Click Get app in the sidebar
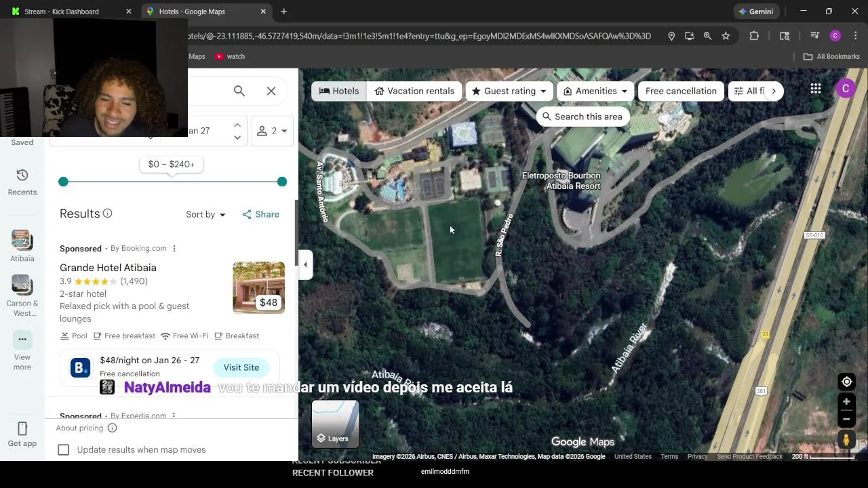The height and width of the screenshot is (488, 868). click(22, 434)
